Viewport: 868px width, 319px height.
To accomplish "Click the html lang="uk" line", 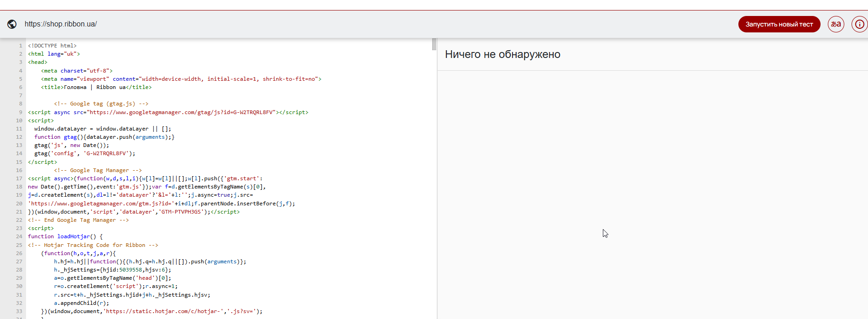I will point(54,54).
